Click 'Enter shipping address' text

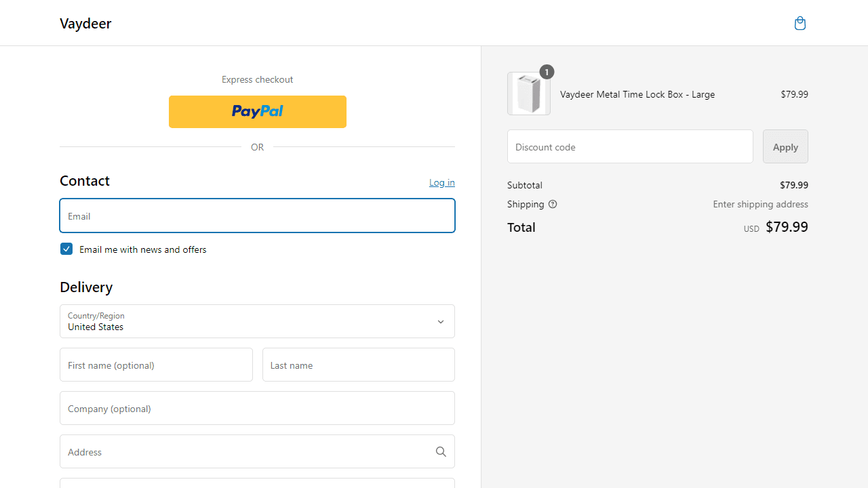click(760, 204)
